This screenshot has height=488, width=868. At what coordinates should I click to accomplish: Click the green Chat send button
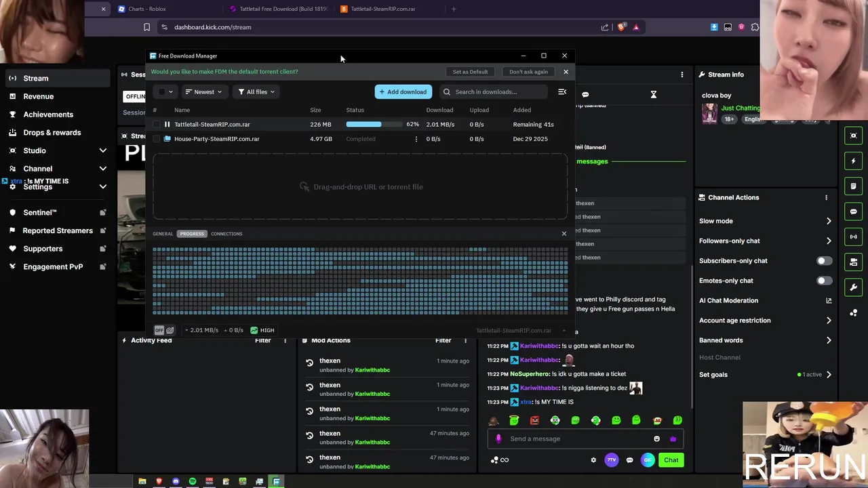(671, 460)
